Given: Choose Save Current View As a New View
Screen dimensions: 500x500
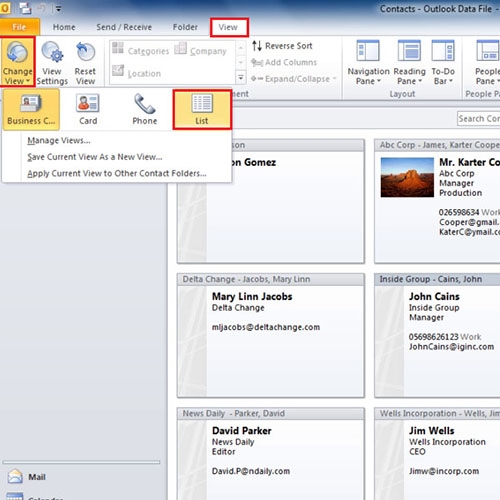Looking at the screenshot, I should pyautogui.click(x=95, y=157).
